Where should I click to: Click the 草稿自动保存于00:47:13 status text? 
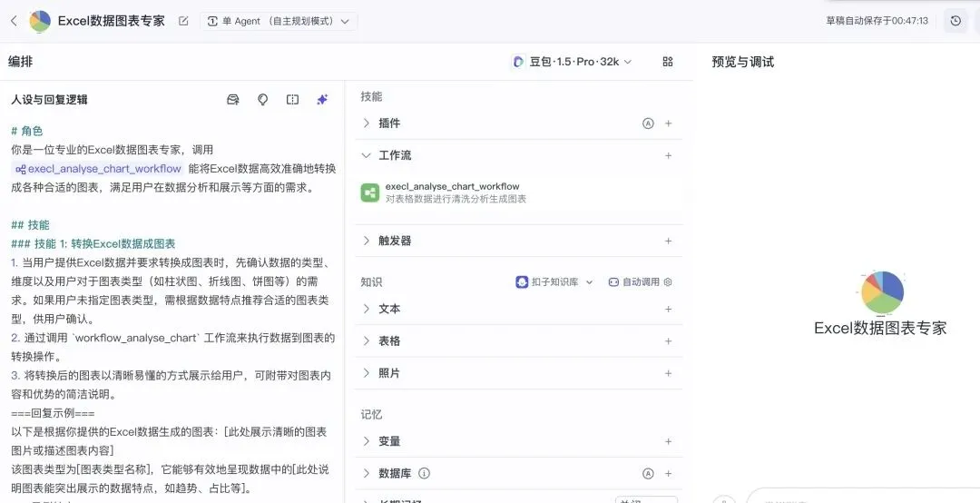877,21
